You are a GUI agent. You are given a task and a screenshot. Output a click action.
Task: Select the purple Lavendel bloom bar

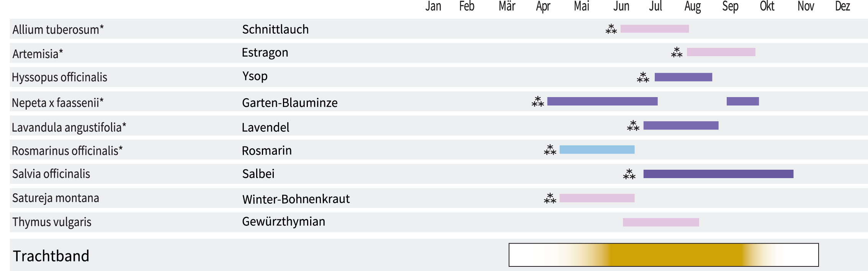coord(681,125)
